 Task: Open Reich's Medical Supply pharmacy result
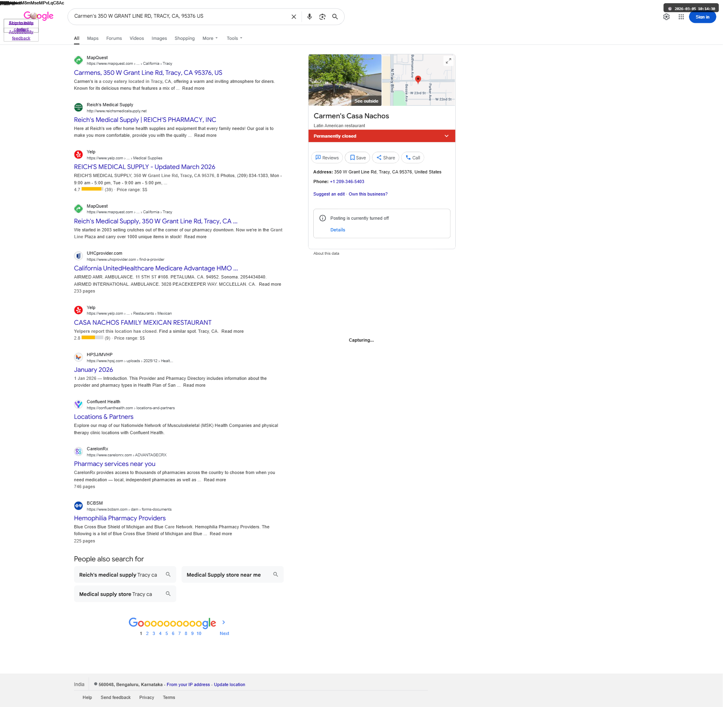coord(145,120)
